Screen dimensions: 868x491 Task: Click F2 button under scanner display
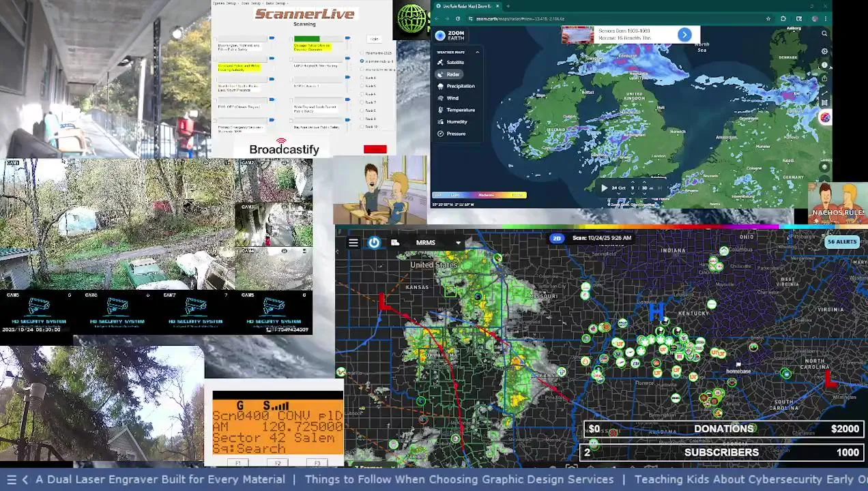coord(278,464)
